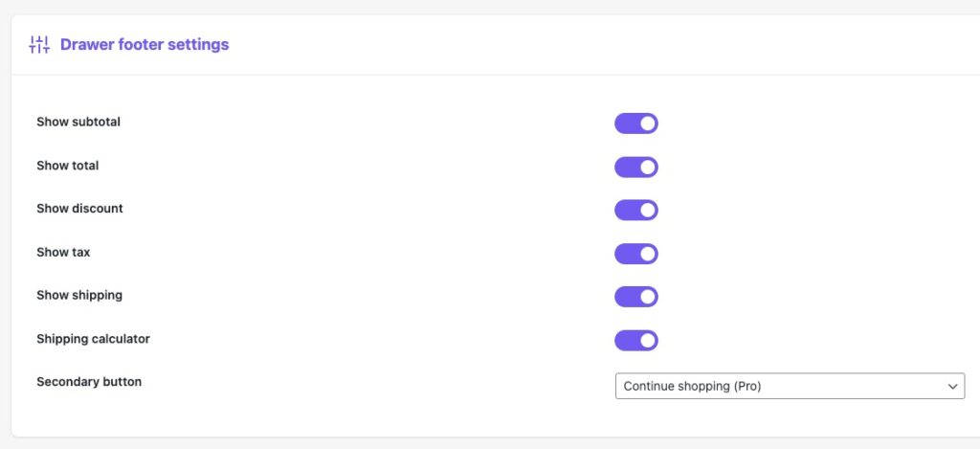Click the blank header area right of the title
This screenshot has height=449, width=980.
click(x=600, y=45)
